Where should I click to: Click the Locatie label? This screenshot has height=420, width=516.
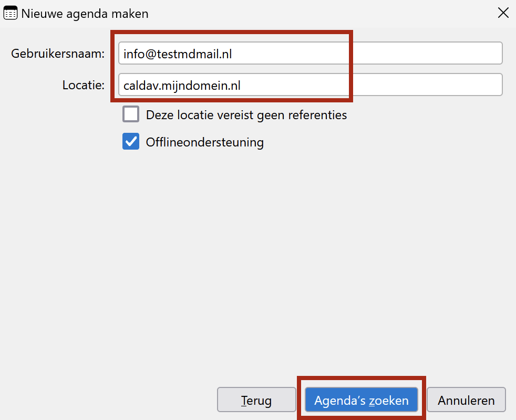(x=84, y=85)
